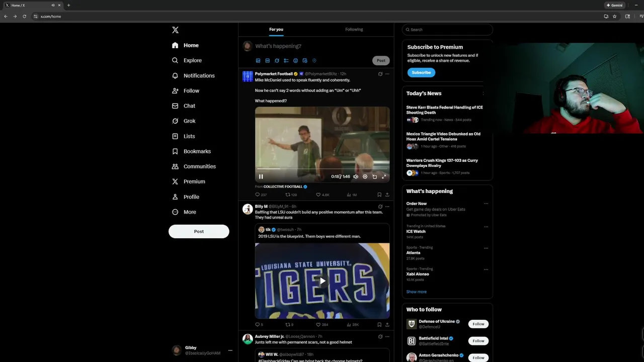
Task: Open more options on Polymarket Football post
Action: [x=387, y=74]
